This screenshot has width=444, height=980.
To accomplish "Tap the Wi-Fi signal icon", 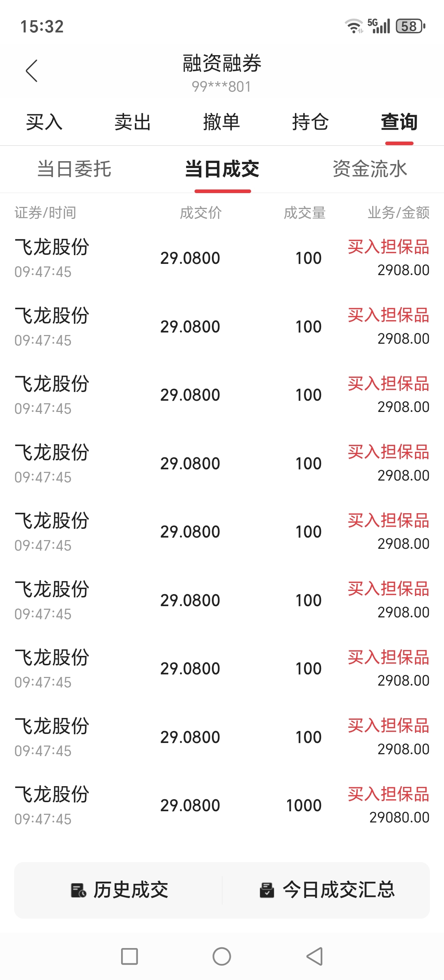I will (x=354, y=26).
